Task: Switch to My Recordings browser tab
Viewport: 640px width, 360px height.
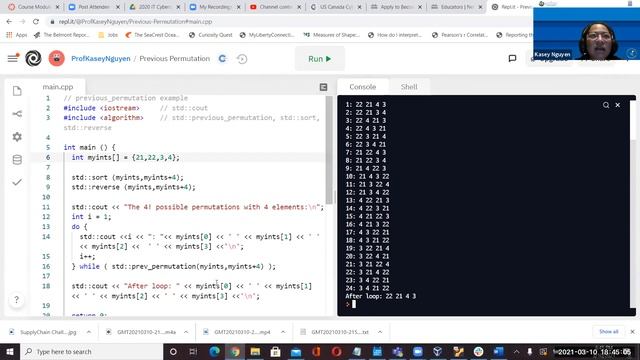Action: click(x=215, y=7)
